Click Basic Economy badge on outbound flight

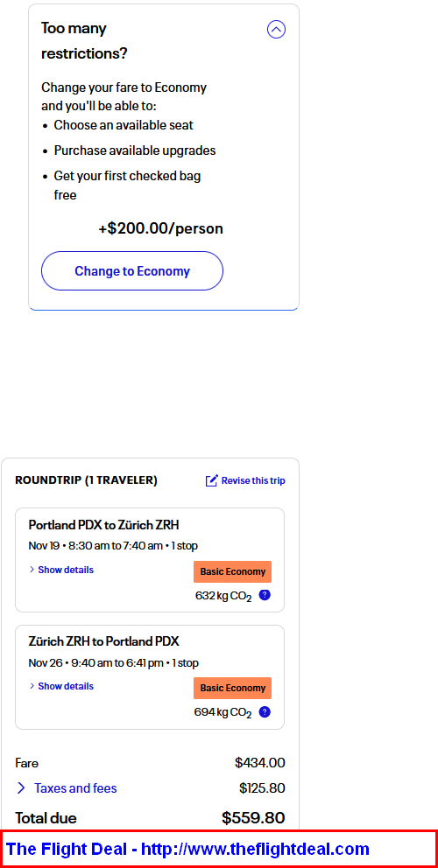tap(232, 572)
